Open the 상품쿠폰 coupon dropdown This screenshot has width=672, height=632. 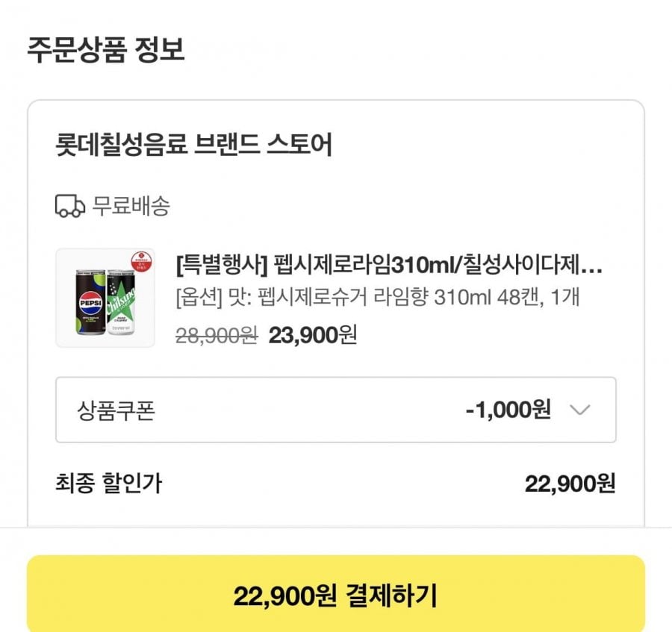click(x=336, y=410)
